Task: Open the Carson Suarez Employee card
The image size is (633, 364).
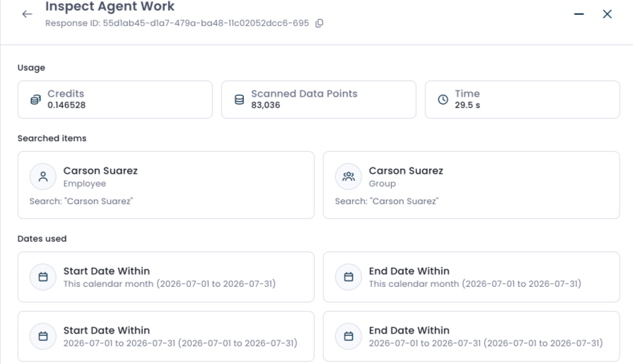Action: pos(166,185)
